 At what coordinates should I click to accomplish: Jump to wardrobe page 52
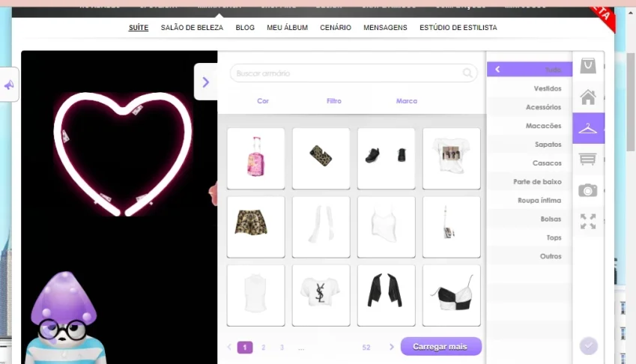(366, 348)
